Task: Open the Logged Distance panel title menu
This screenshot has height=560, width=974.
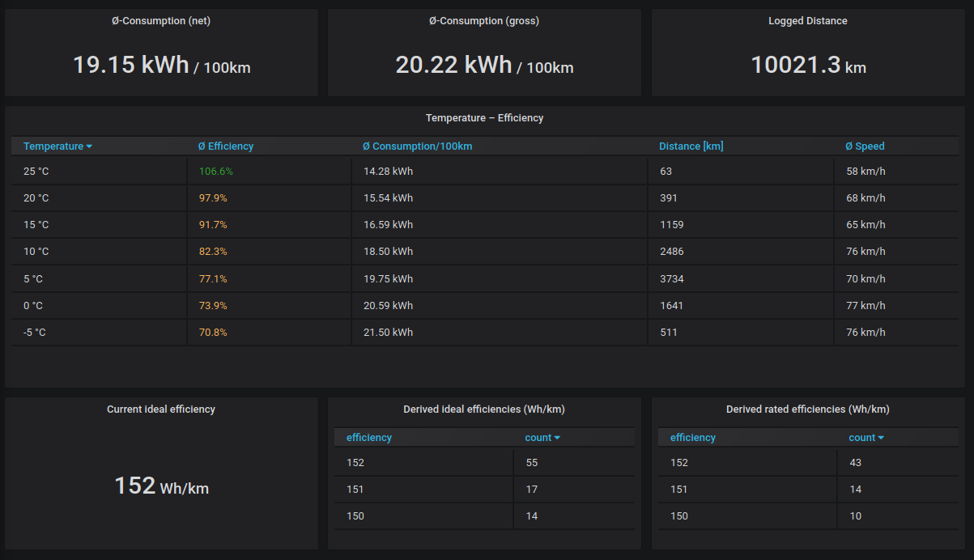Action: [x=808, y=21]
